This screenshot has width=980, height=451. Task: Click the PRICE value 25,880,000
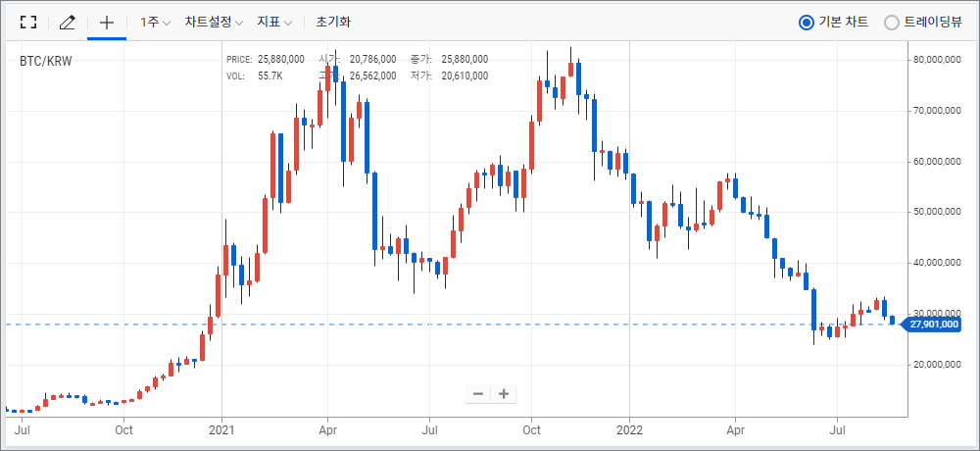(281, 60)
